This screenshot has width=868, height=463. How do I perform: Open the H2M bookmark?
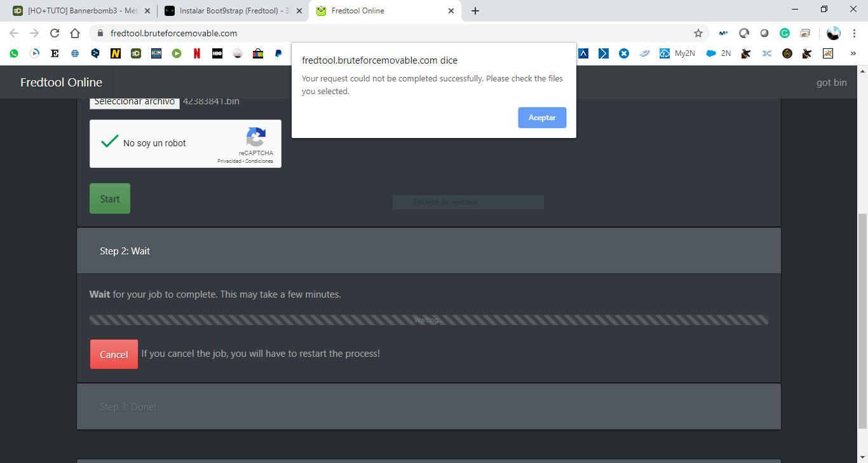[x=156, y=53]
